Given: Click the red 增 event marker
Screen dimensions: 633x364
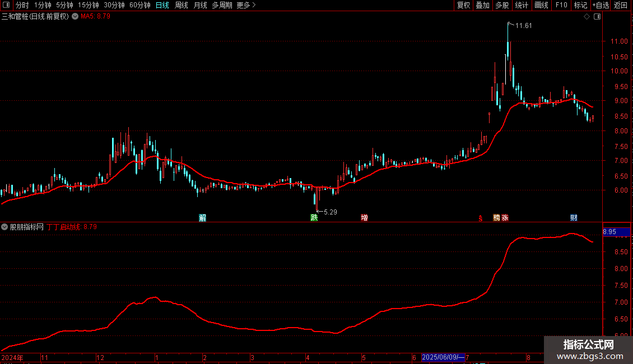Looking at the screenshot, I should coord(365,218).
